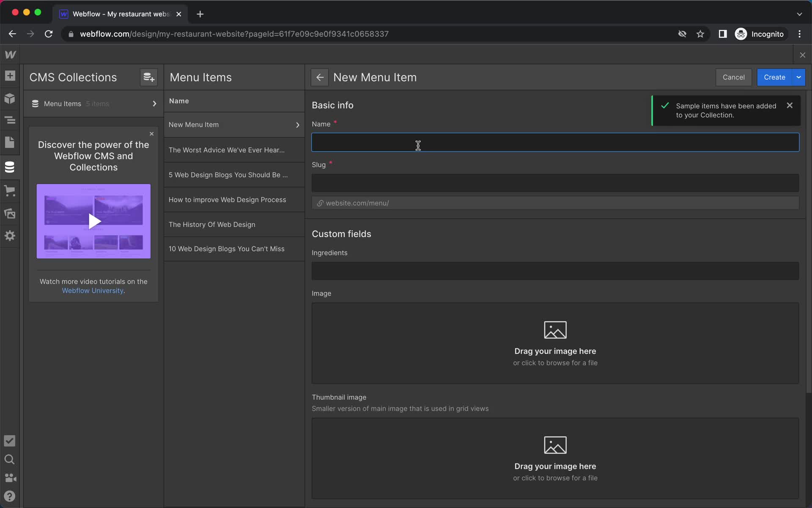Click the Incognito profile badge

[x=760, y=34]
